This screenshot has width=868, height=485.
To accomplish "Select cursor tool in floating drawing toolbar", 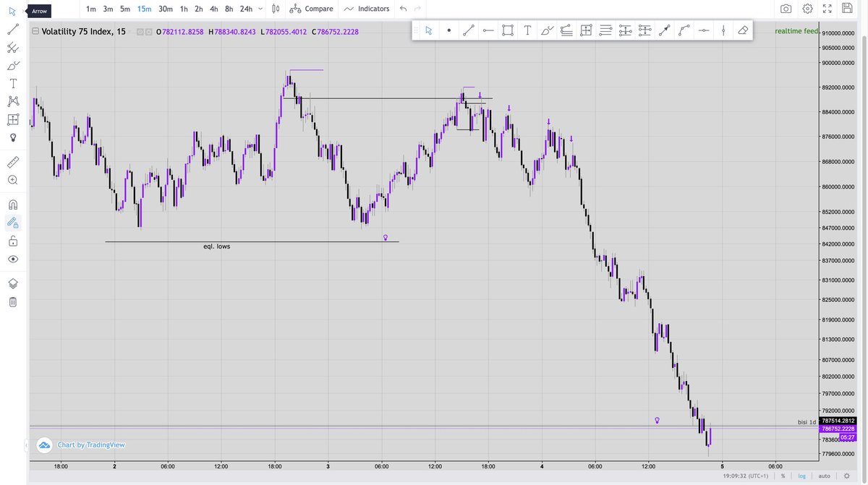I will click(429, 30).
